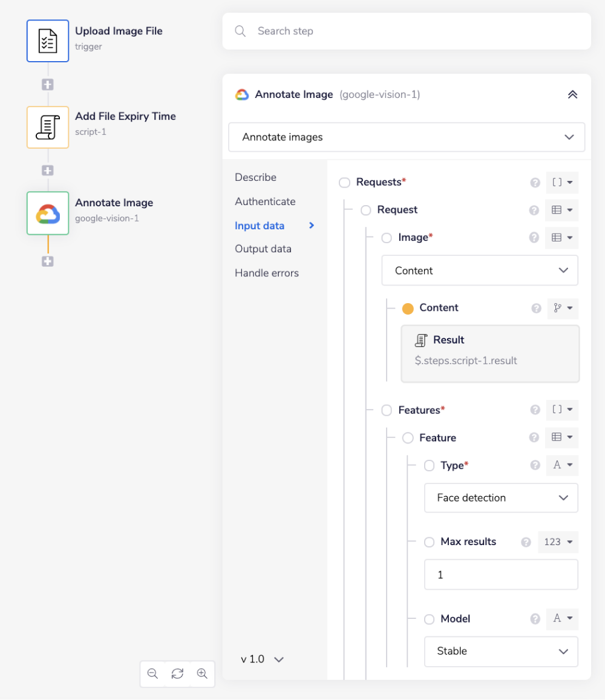
Task: Click the help icon next to the Requests field
Action: point(535,182)
